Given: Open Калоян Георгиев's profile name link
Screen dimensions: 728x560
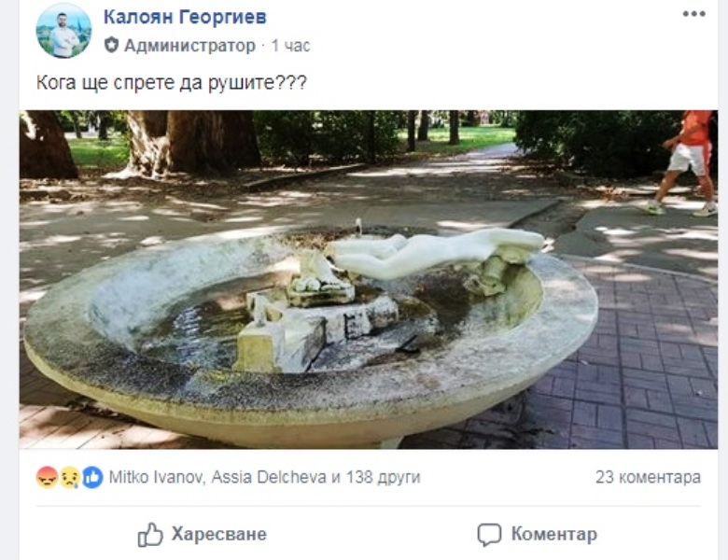Looking at the screenshot, I should pyautogui.click(x=185, y=17).
